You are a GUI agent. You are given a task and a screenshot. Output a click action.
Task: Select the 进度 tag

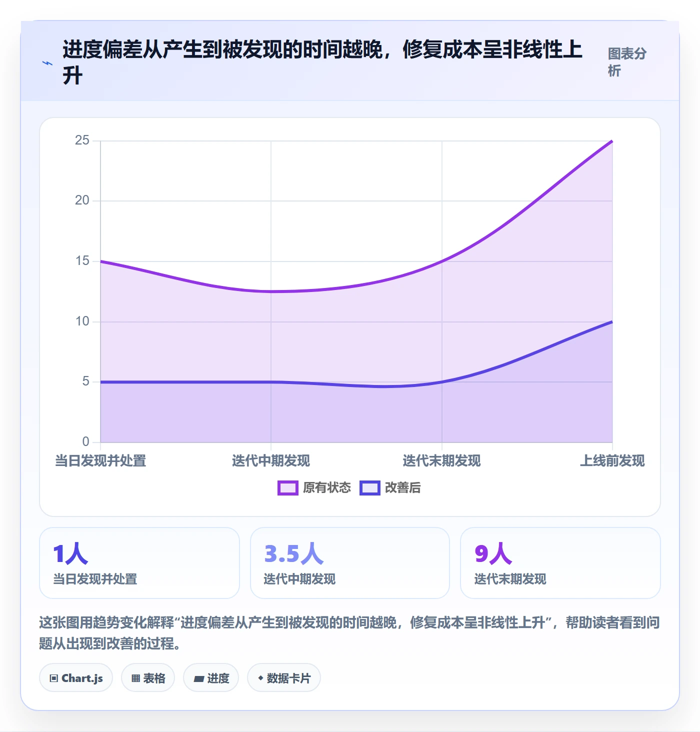[x=211, y=678]
